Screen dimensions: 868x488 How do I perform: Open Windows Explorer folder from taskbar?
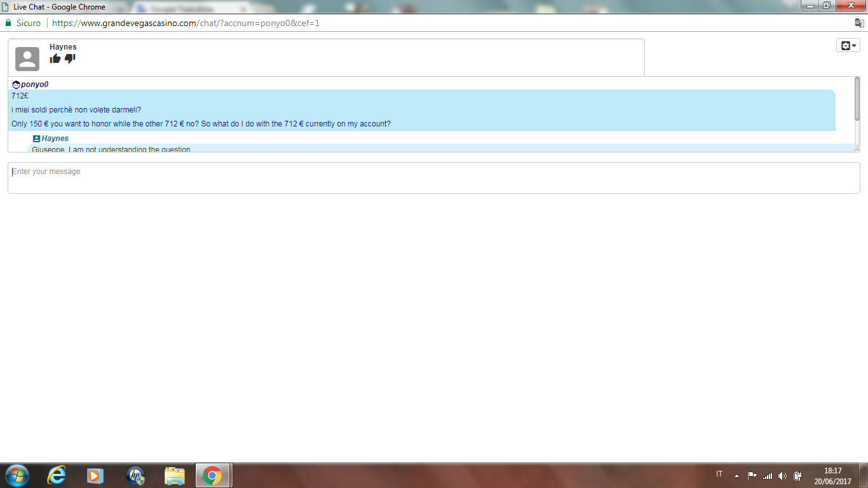tap(174, 475)
